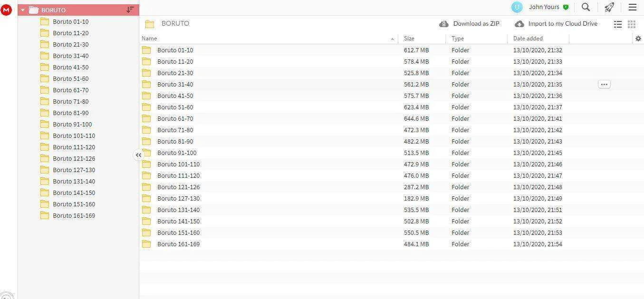Select Boruto 127-130 row name in list
The width and height of the screenshot is (644, 299).
(178, 198)
